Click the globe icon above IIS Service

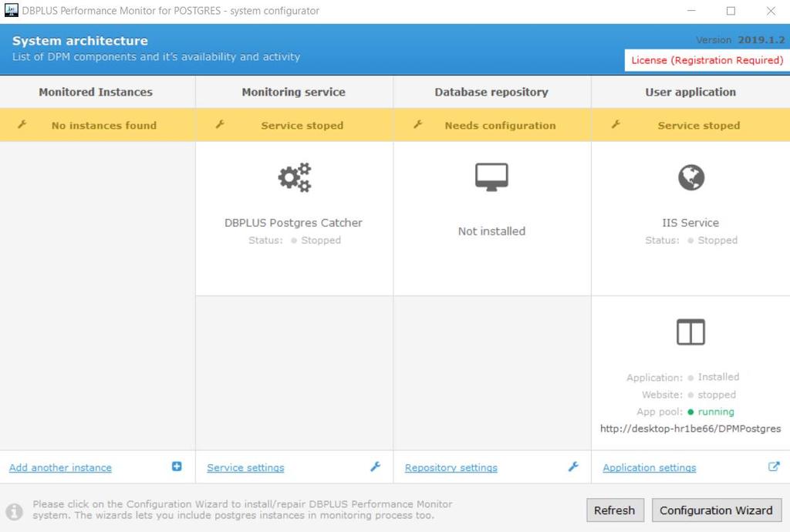point(690,177)
